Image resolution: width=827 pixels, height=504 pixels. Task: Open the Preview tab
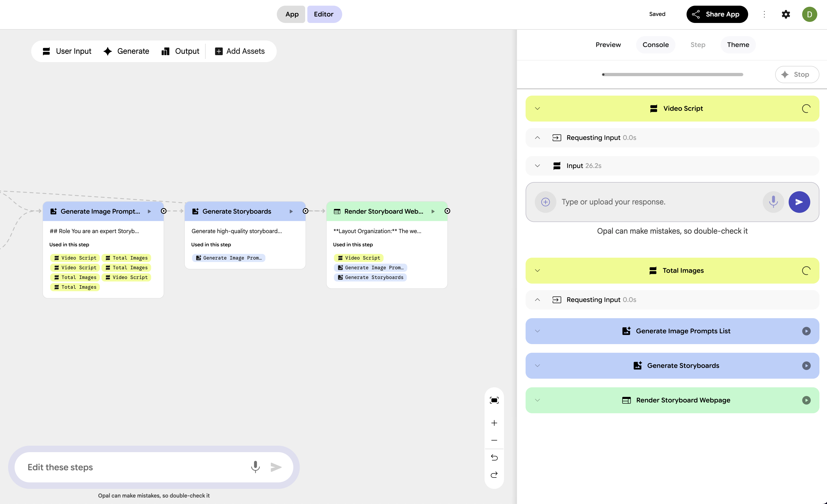608,45
